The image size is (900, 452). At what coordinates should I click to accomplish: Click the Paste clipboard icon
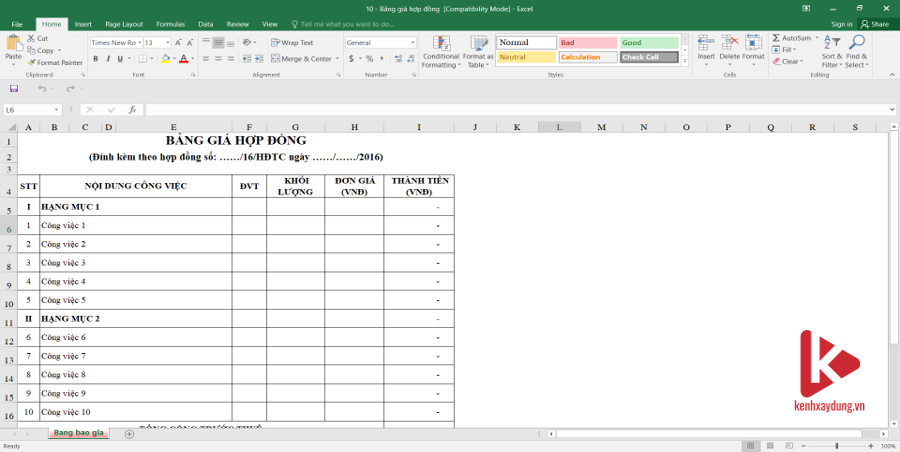[13, 43]
